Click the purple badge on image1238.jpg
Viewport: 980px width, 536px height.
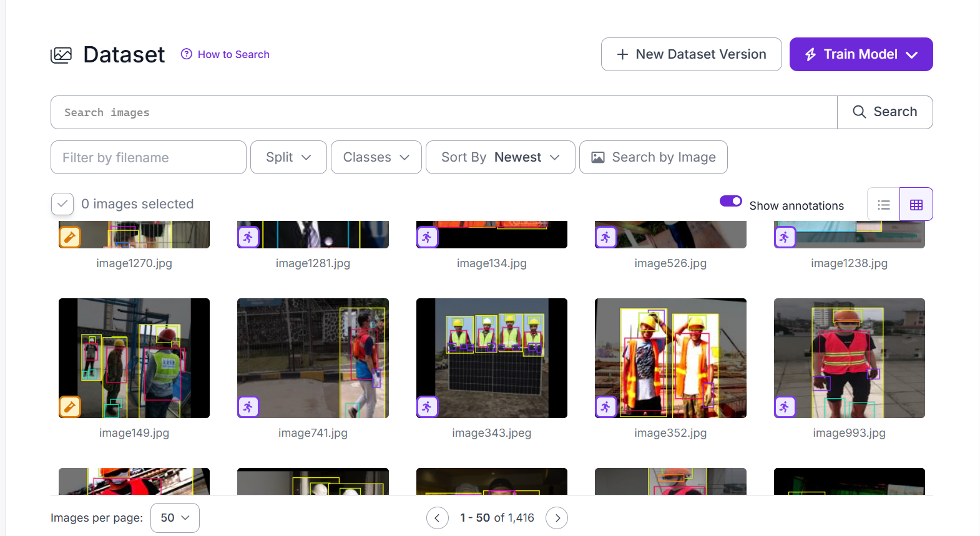click(785, 237)
